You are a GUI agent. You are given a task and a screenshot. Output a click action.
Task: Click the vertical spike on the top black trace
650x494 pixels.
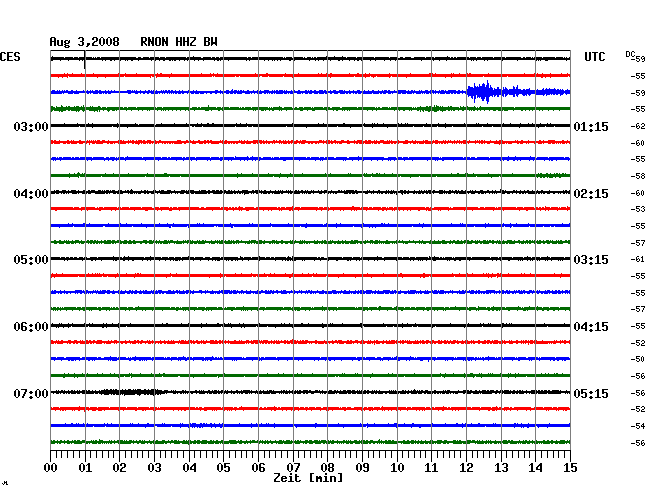pos(85,60)
